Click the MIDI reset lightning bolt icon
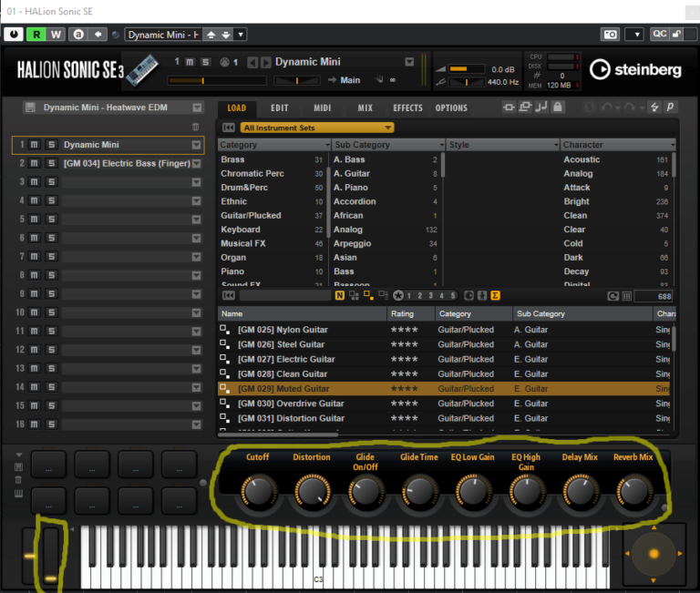The height and width of the screenshot is (593, 700). tap(653, 107)
